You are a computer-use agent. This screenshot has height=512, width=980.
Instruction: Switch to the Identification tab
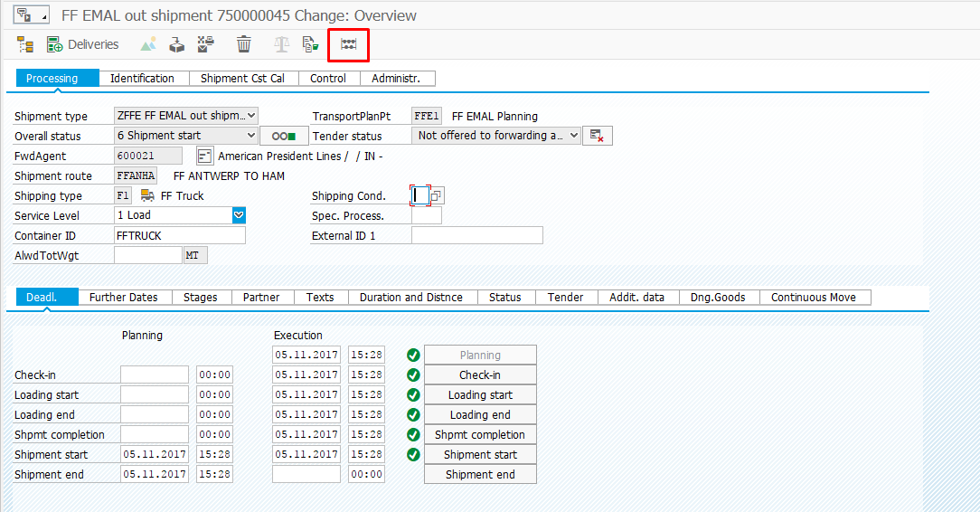pyautogui.click(x=143, y=78)
